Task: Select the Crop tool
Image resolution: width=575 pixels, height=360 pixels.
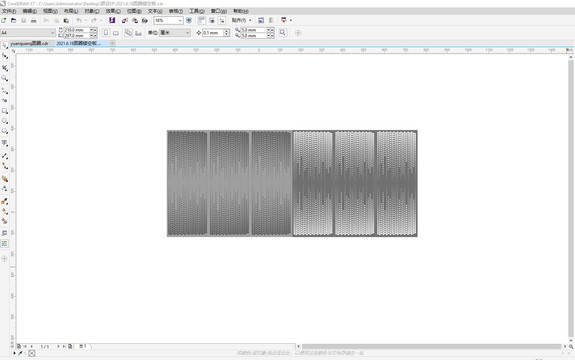Action: [x=4, y=68]
